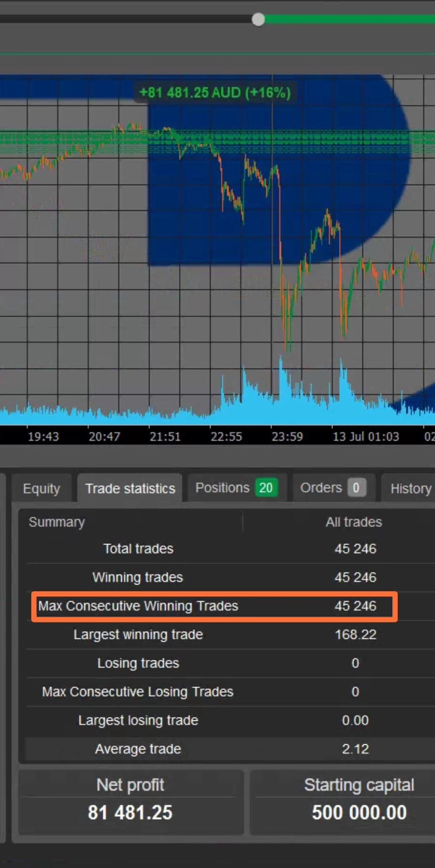Click the Summary column header

(57, 522)
